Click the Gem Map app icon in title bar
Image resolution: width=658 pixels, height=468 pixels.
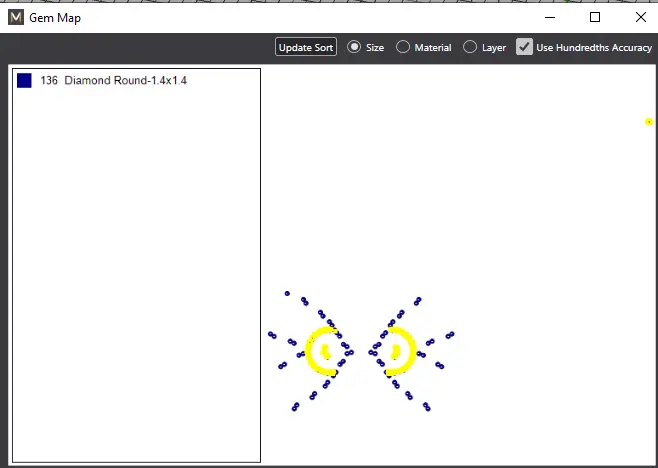(16, 18)
